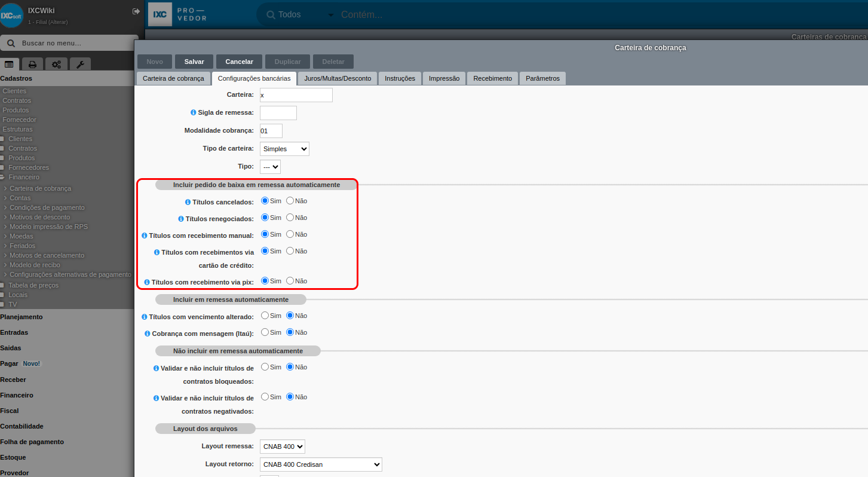
Task: Click the Carteira input field
Action: point(296,95)
